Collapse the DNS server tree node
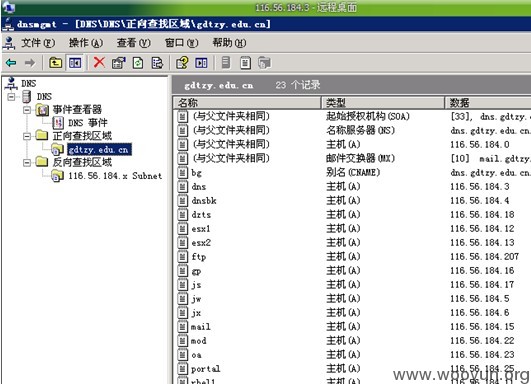This screenshot has width=531, height=384. [x=11, y=97]
